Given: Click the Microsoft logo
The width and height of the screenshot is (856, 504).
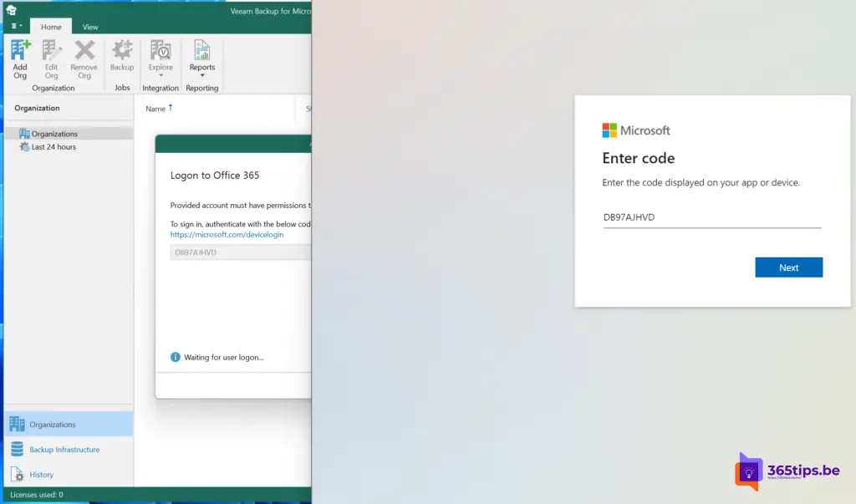Looking at the screenshot, I should 636,130.
